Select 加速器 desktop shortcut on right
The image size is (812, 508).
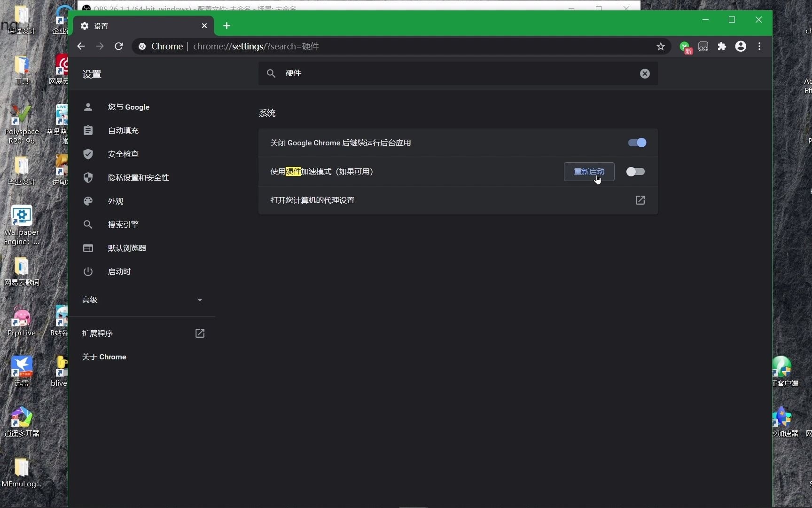(784, 422)
